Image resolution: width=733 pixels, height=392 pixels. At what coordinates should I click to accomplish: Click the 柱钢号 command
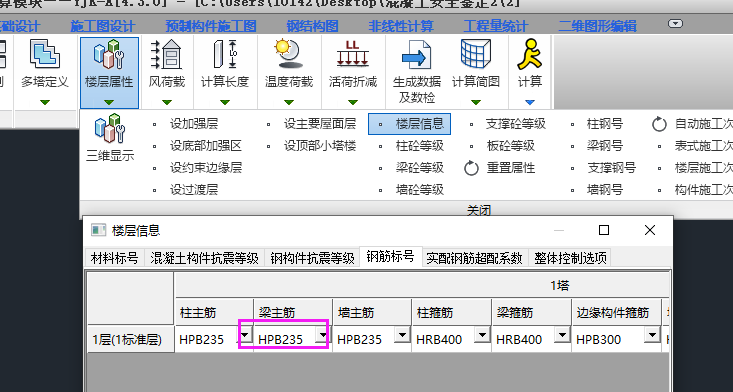coord(605,124)
